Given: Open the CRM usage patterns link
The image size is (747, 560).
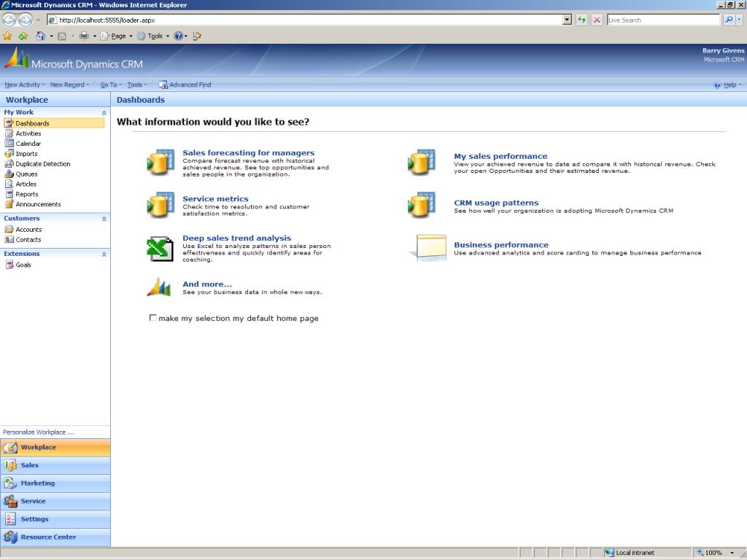Looking at the screenshot, I should click(496, 203).
